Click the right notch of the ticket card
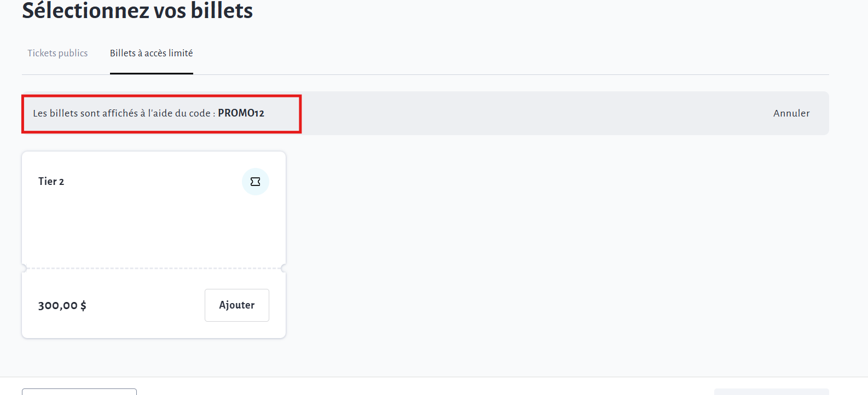Screen dimensions: 868x395 (x=283, y=268)
